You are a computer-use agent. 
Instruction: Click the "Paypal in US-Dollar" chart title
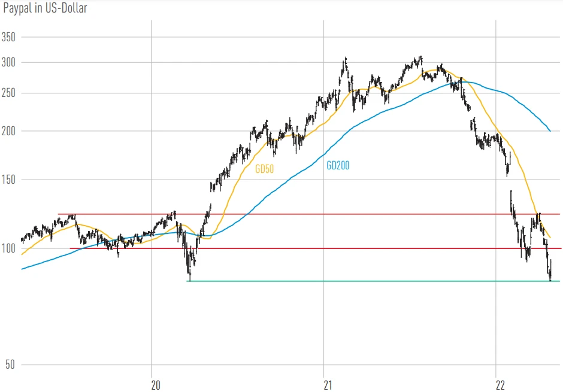(46, 8)
